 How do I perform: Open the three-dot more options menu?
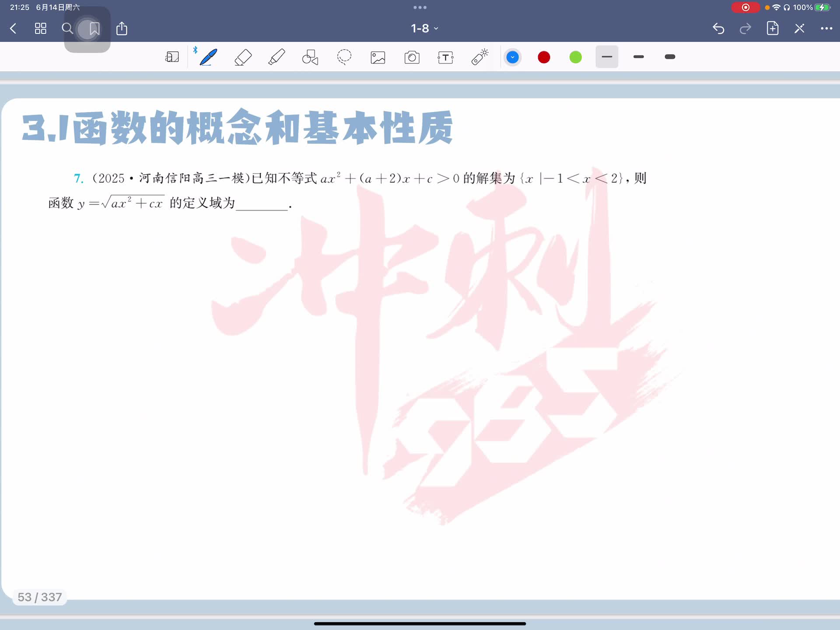[826, 29]
